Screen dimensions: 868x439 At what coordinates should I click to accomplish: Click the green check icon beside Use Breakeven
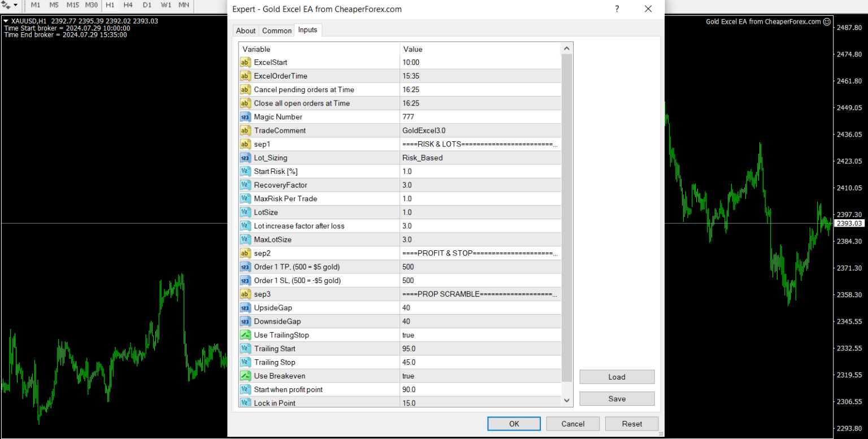[245, 376]
